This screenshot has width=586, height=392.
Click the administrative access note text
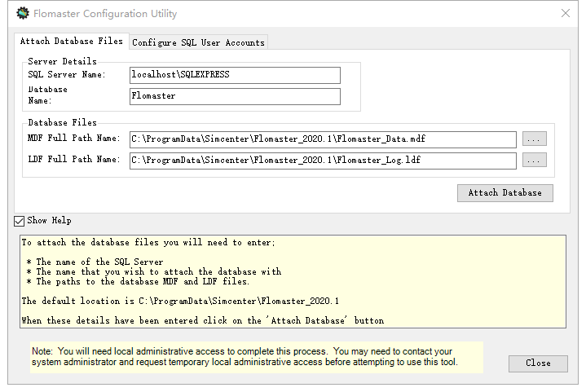(245, 357)
